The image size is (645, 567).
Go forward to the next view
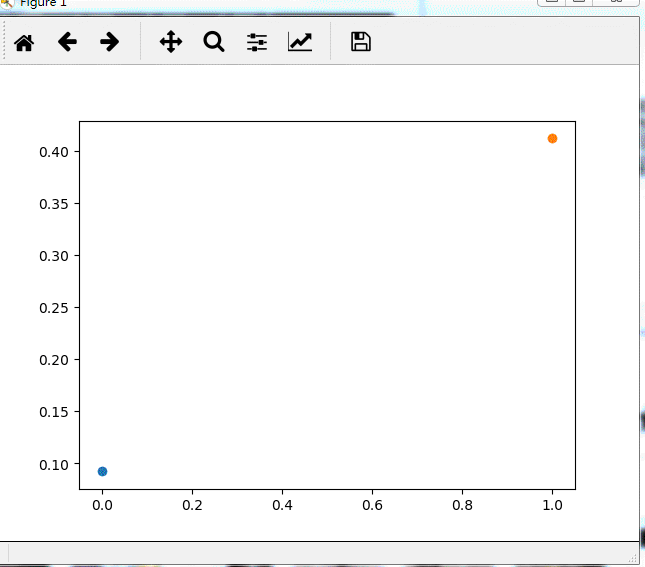click(110, 42)
